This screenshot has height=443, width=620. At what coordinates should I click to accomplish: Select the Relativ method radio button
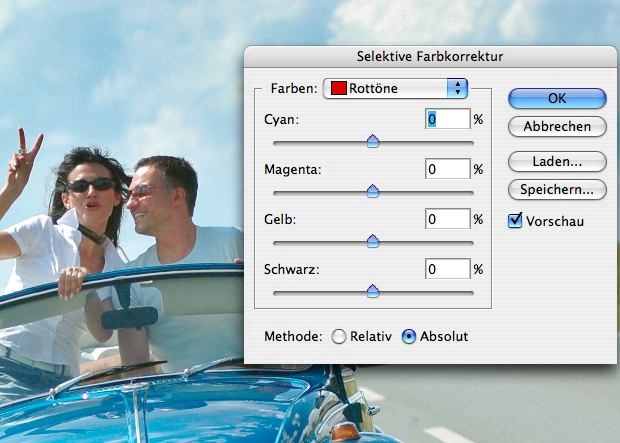338,337
